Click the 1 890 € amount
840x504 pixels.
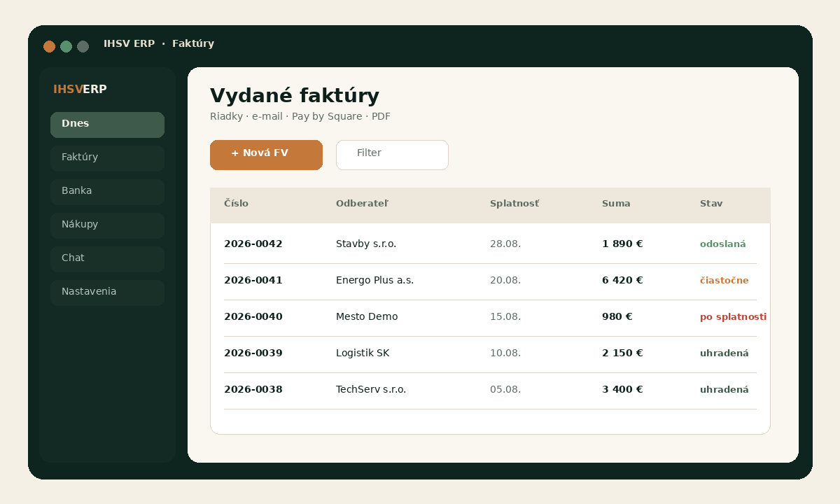tap(622, 244)
